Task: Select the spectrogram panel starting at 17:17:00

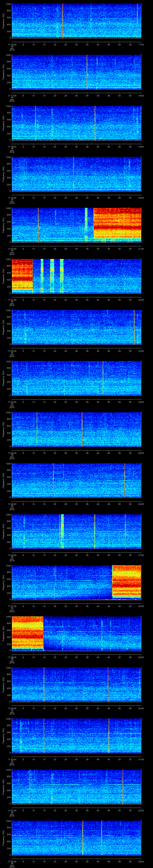Action: pyautogui.click(x=76, y=72)
